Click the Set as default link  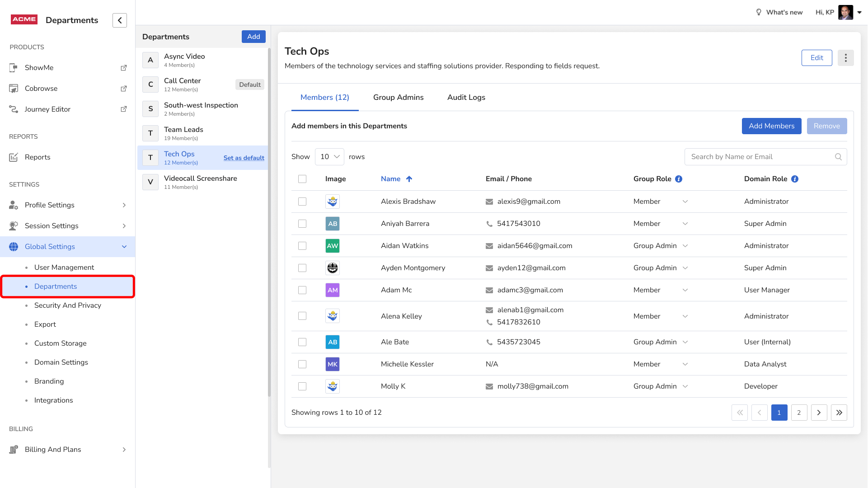[244, 158]
